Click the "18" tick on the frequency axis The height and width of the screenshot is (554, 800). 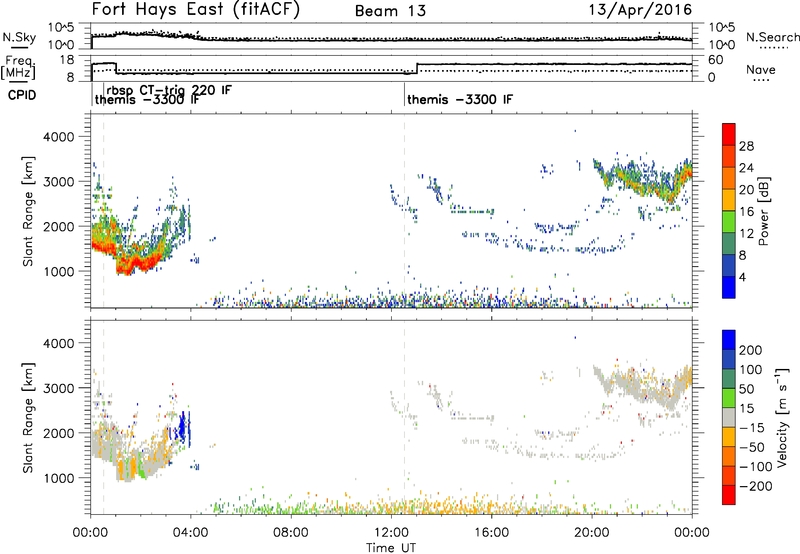click(67, 60)
